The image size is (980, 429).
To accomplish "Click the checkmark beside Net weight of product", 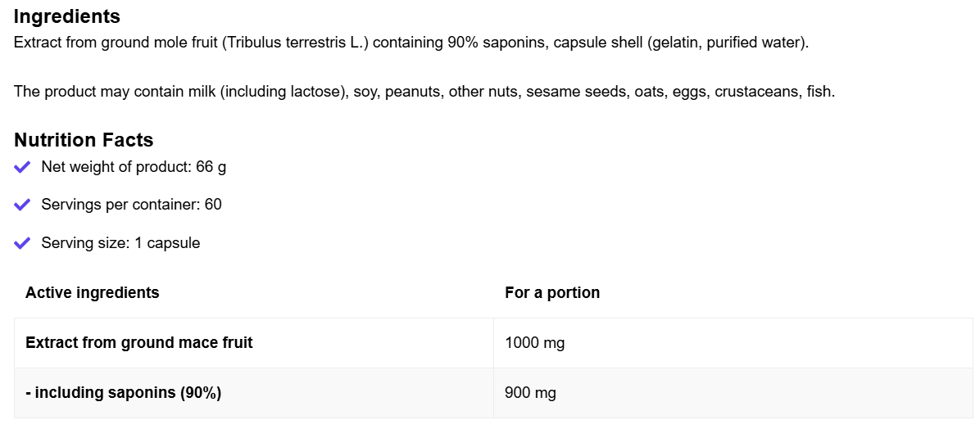I will click(x=22, y=167).
